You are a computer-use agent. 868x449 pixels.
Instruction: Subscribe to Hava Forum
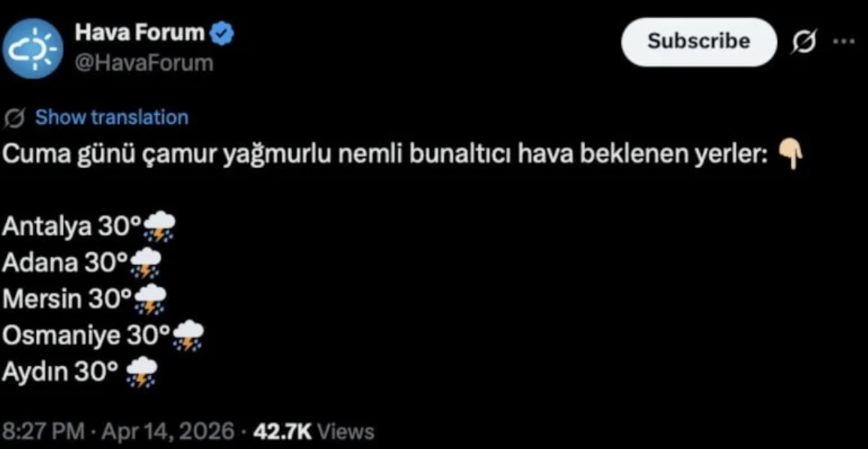698,42
